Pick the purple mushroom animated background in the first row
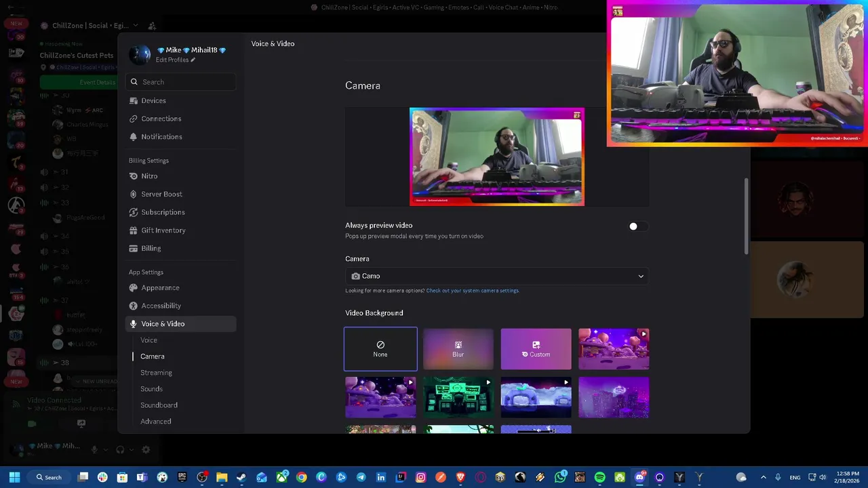This screenshot has height=488, width=868. click(614, 349)
